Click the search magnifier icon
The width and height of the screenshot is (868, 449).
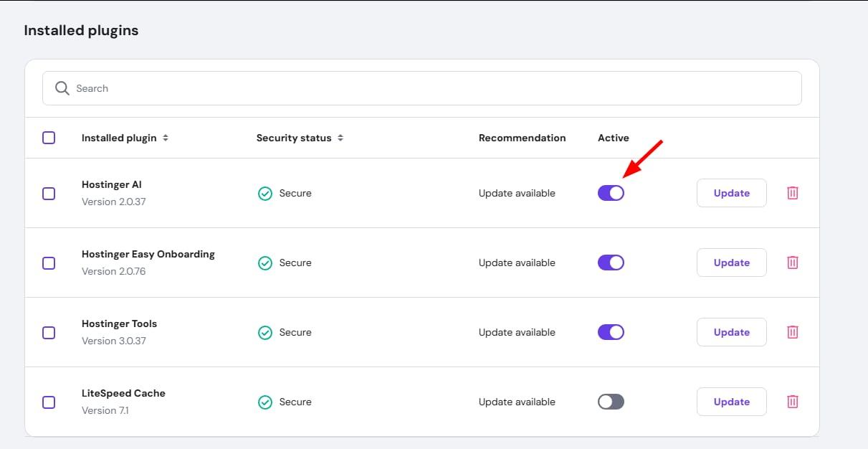(62, 88)
